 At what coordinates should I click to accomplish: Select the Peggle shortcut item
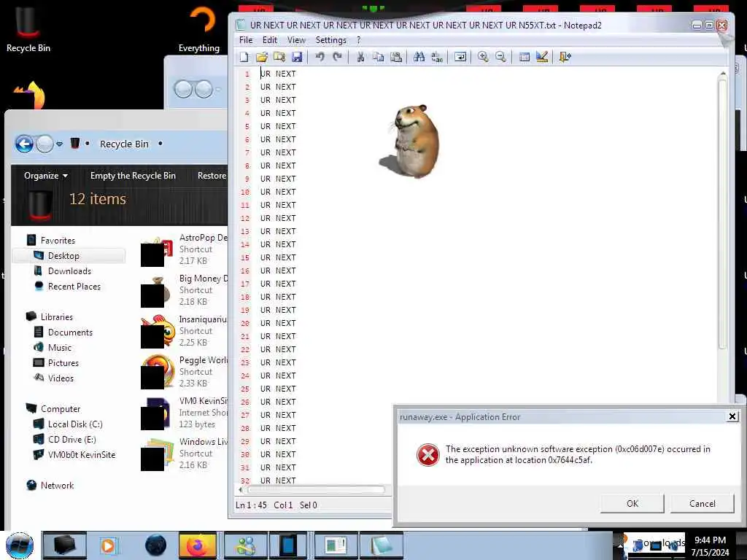coord(184,371)
